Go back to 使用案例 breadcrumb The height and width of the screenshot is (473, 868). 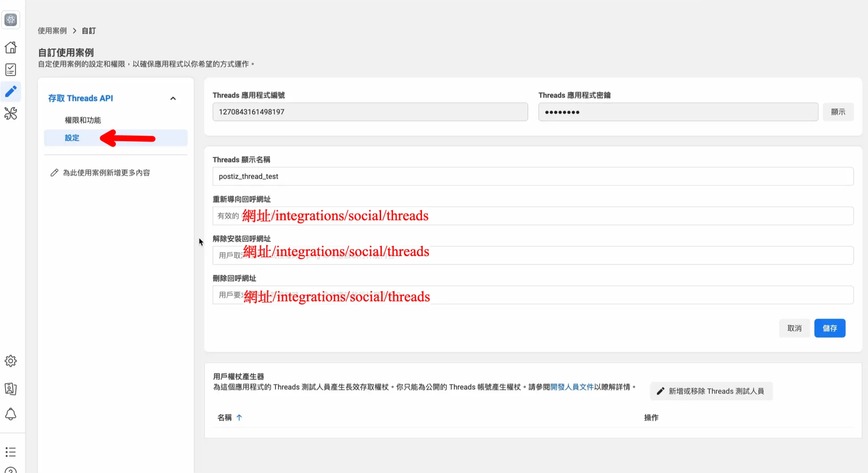53,31
